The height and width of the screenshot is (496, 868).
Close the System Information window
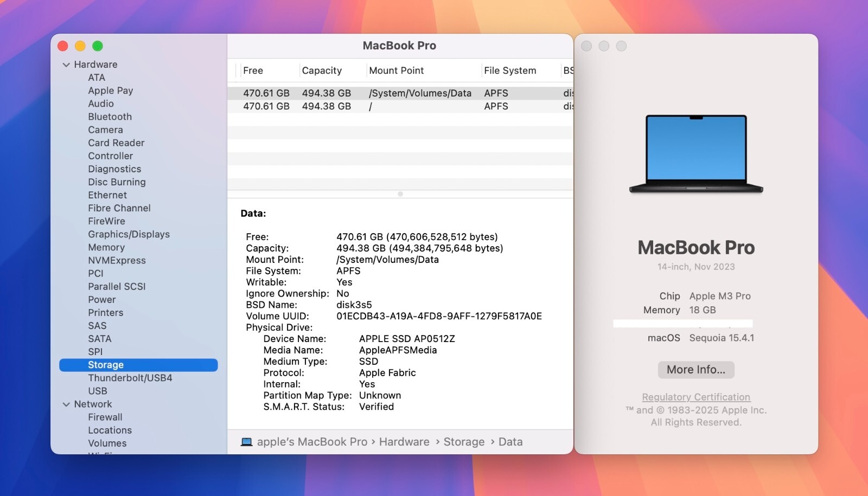tap(63, 46)
